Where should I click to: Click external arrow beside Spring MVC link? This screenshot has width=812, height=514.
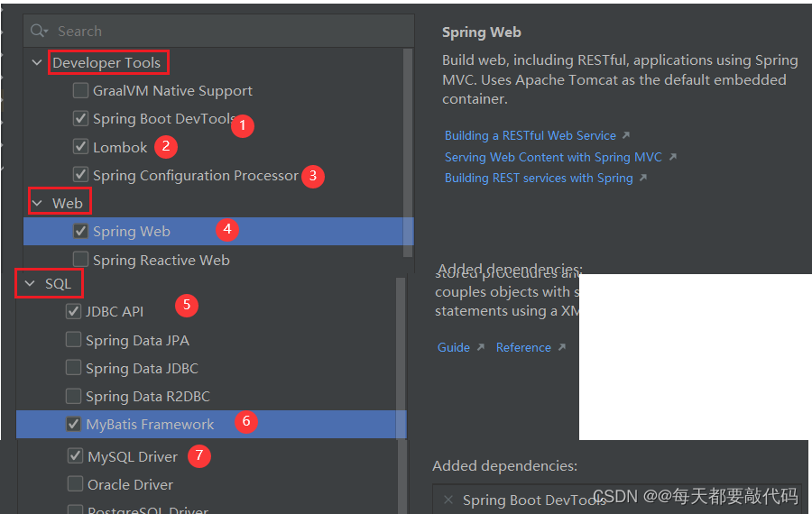click(673, 156)
